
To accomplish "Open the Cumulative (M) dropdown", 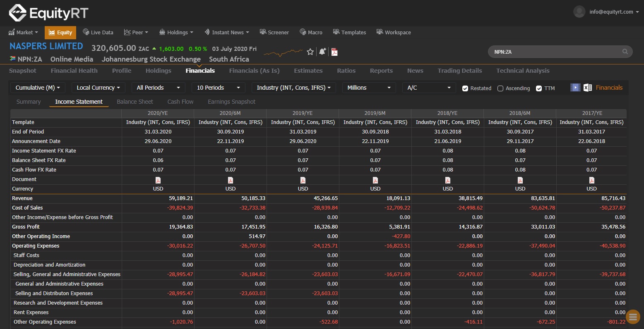I will point(38,88).
